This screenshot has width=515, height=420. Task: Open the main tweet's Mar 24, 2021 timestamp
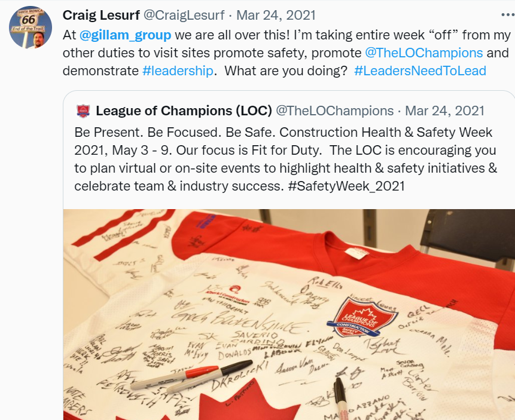[x=276, y=15]
